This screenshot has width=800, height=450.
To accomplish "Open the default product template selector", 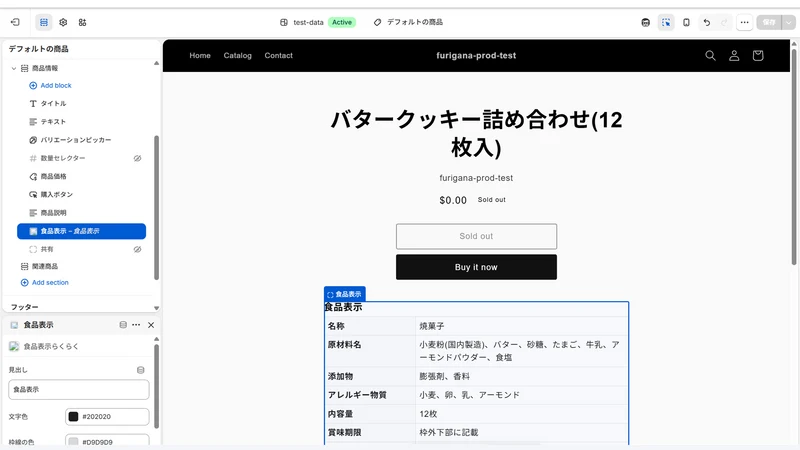I will [408, 22].
